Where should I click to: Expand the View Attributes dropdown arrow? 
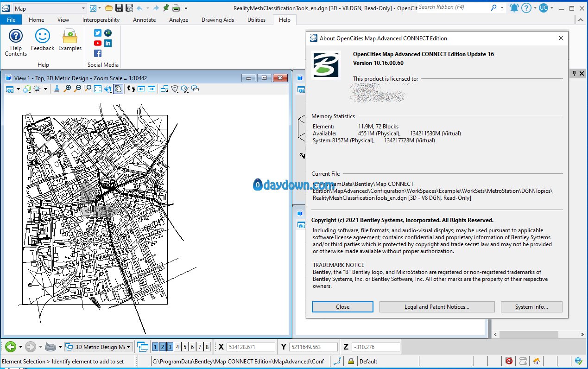click(18, 89)
